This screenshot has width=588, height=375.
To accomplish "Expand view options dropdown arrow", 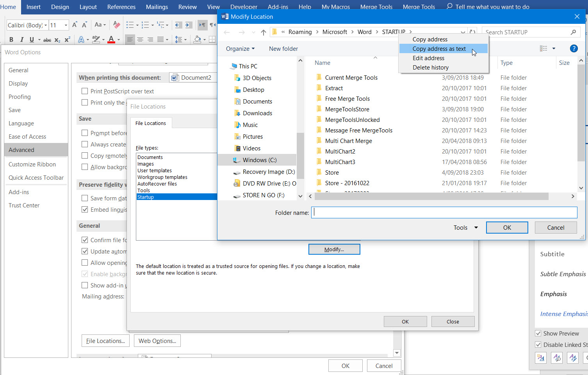I will (x=554, y=48).
